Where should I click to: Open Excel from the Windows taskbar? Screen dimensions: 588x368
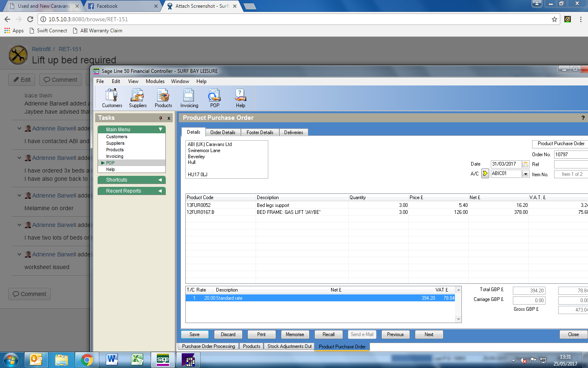click(x=137, y=360)
